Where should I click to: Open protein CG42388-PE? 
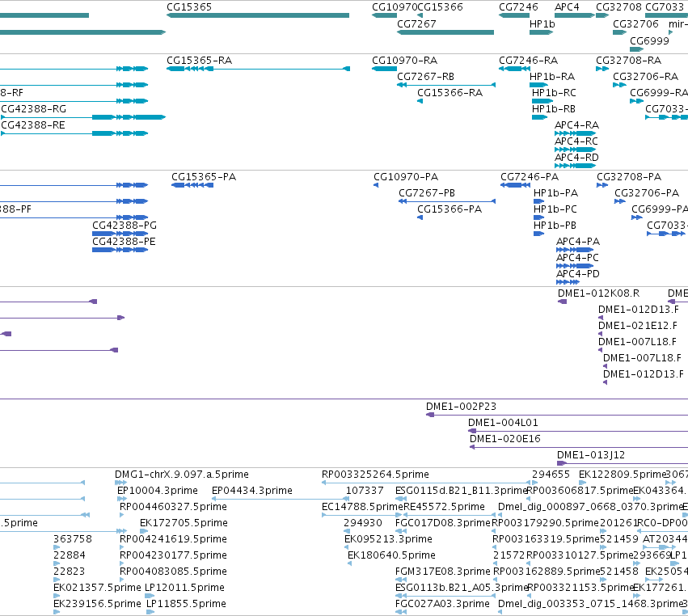tap(124, 242)
